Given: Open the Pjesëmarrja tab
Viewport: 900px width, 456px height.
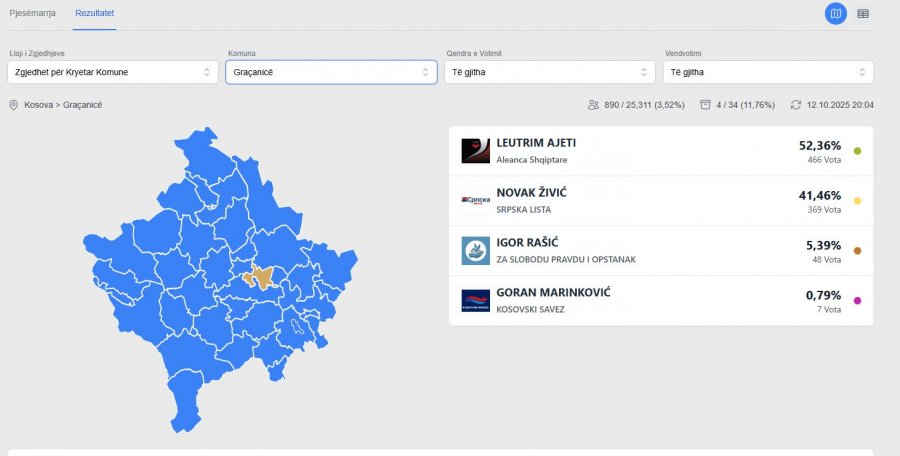Looking at the screenshot, I should pyautogui.click(x=32, y=14).
